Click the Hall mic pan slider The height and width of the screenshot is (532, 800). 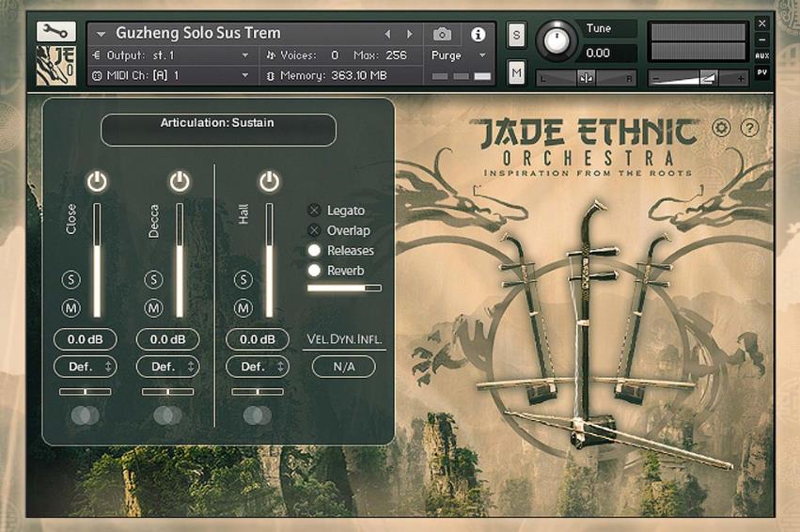tap(258, 392)
